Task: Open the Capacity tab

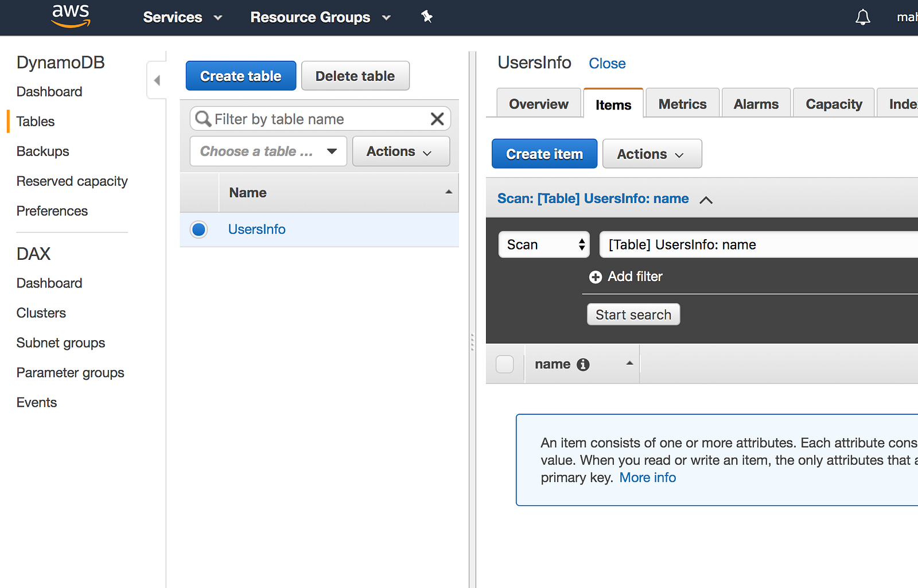Action: (x=834, y=104)
